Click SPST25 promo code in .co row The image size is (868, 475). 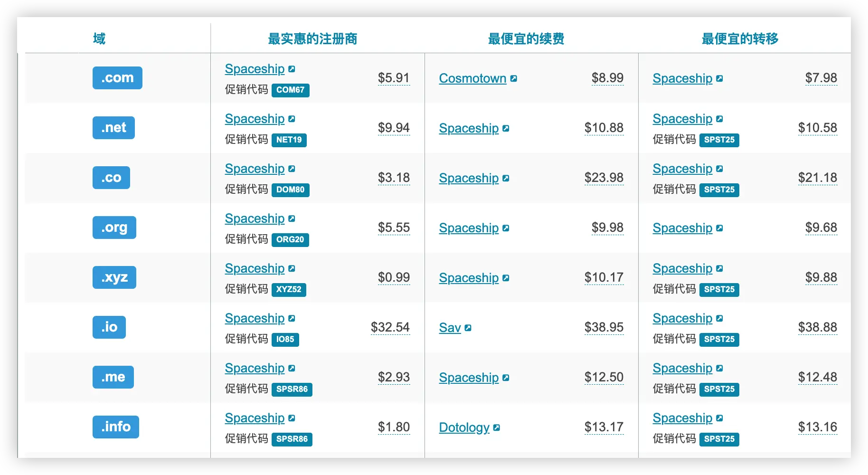tap(719, 190)
